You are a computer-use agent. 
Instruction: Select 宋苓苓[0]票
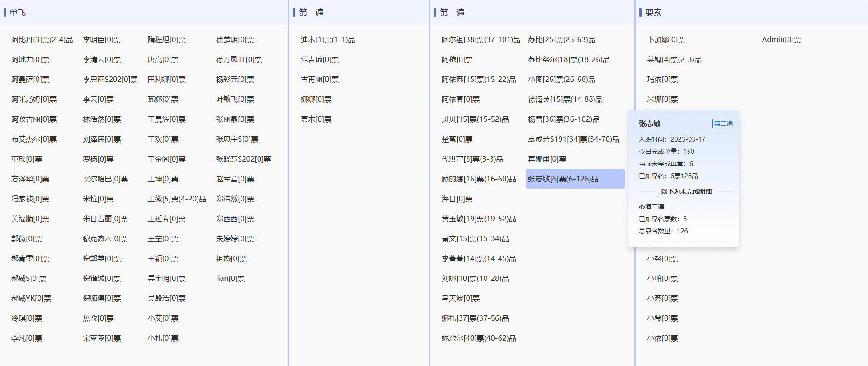tap(102, 338)
